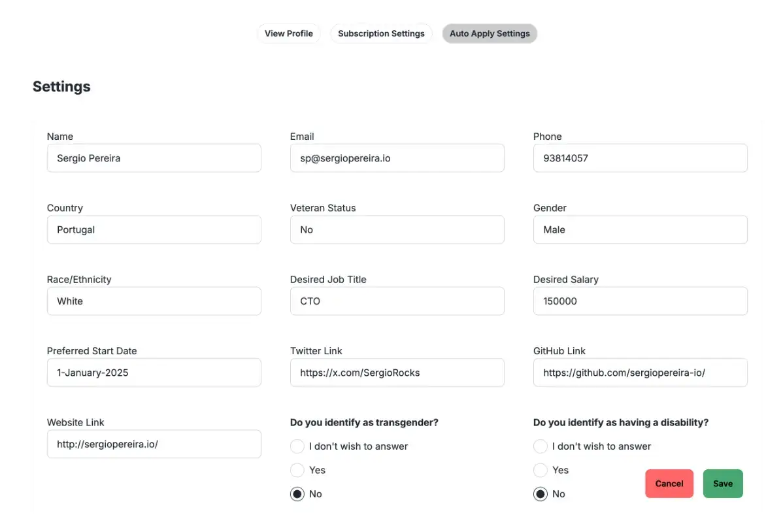Image resolution: width=783 pixels, height=532 pixels.
Task: Click the Name input field
Action: [x=154, y=158]
